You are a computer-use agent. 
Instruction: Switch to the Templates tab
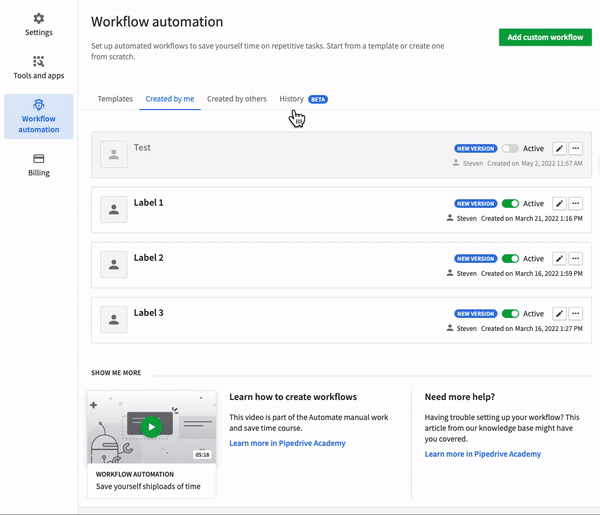[115, 99]
